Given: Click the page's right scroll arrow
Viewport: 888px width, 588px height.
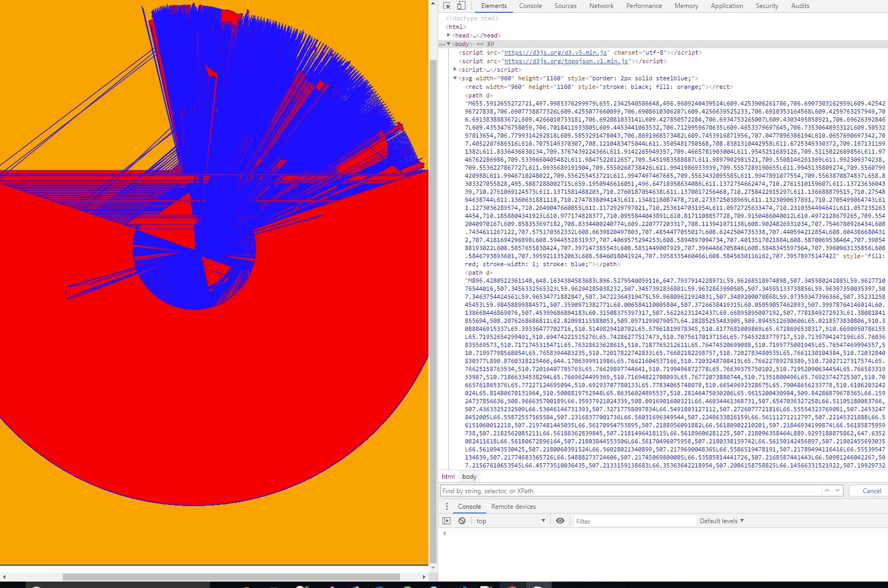Looking at the screenshot, I should (424, 577).
